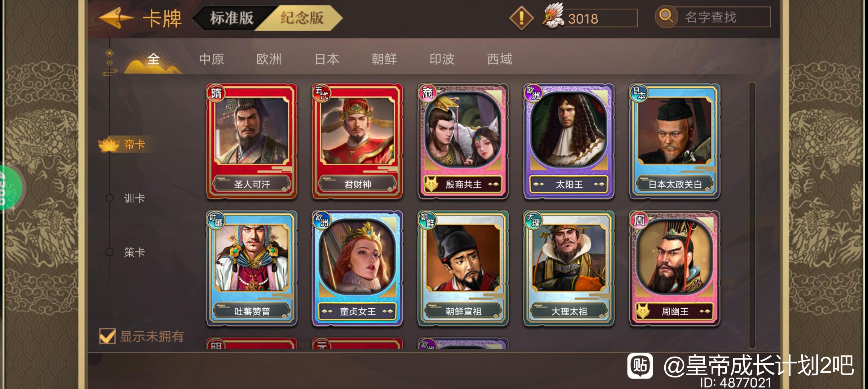Filter cards by 日本 region

[x=327, y=59]
